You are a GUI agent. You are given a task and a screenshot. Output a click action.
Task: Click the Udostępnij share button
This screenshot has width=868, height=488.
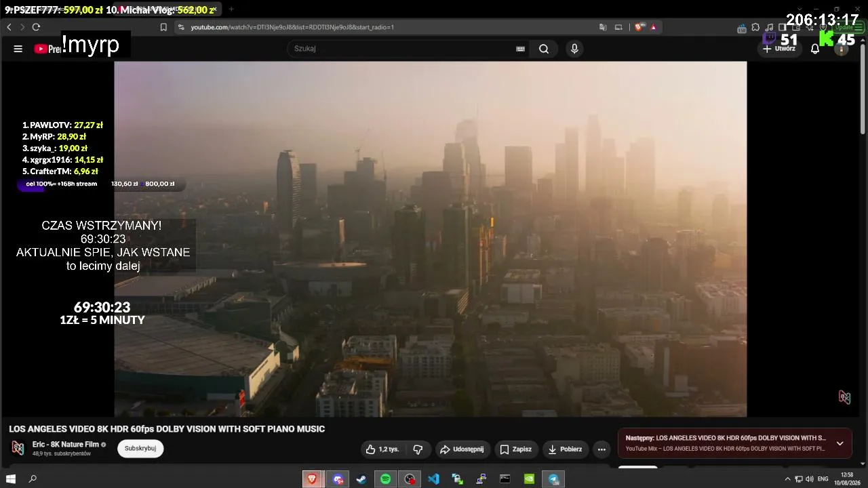pos(461,449)
